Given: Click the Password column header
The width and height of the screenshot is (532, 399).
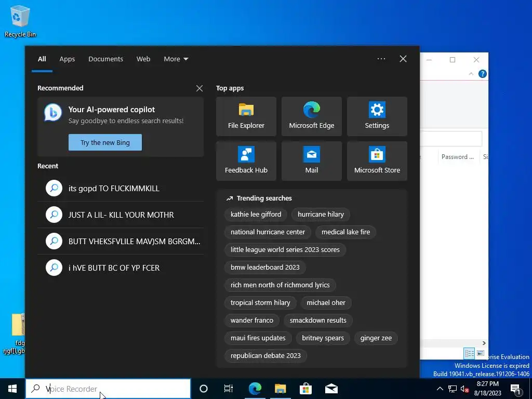Looking at the screenshot, I should 457,157.
